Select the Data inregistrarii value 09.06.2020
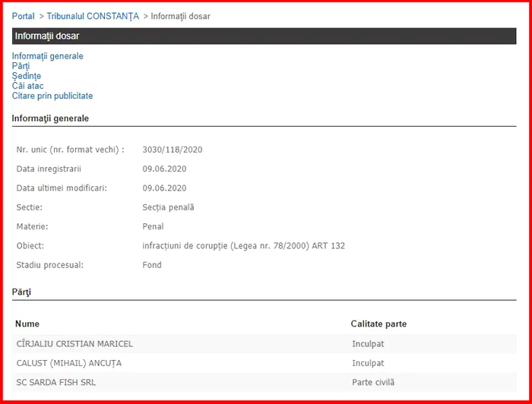This screenshot has width=532, height=404. click(164, 169)
